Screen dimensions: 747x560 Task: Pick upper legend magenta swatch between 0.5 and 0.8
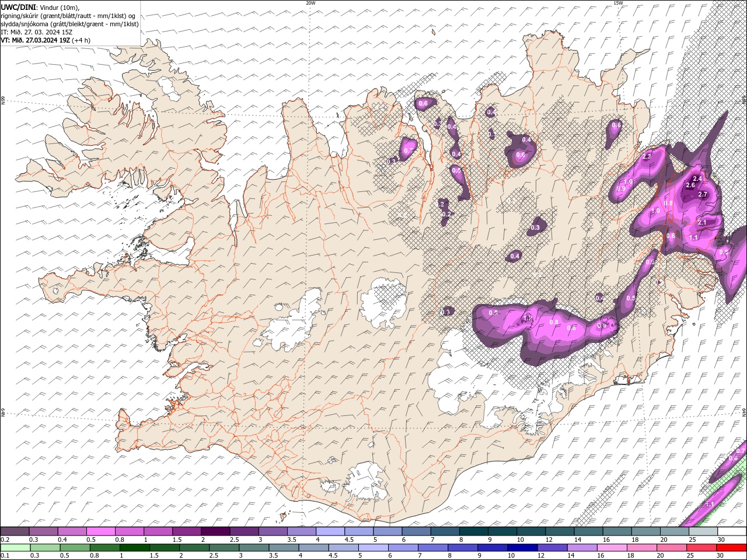point(100,531)
